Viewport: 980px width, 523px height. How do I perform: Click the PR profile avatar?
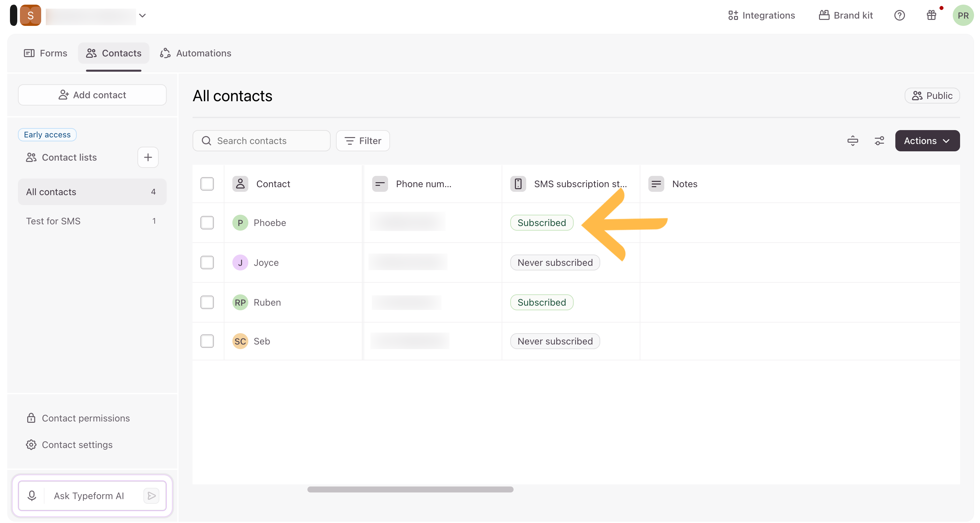point(962,15)
